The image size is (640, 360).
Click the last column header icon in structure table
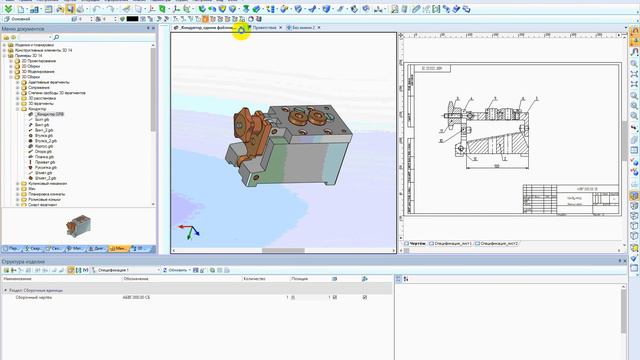364,279
